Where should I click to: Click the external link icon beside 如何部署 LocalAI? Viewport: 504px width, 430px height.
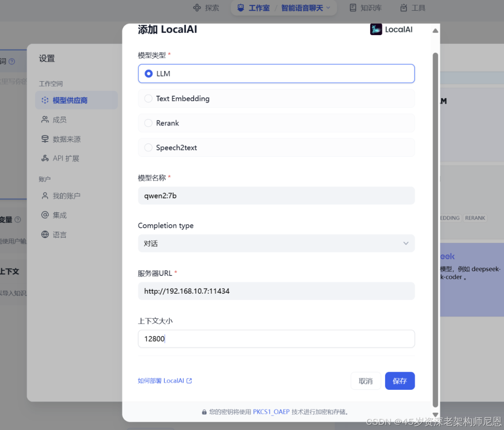tap(189, 381)
